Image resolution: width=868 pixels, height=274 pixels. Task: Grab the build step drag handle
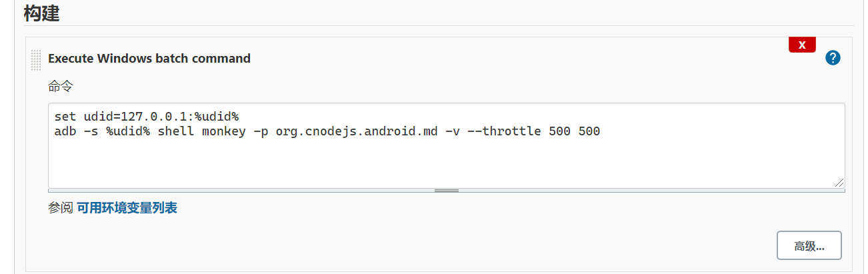pos(36,60)
